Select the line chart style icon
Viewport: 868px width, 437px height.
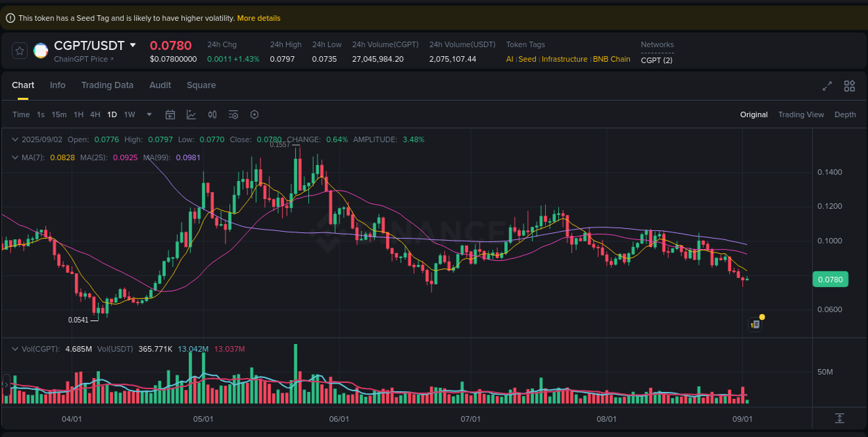click(192, 114)
